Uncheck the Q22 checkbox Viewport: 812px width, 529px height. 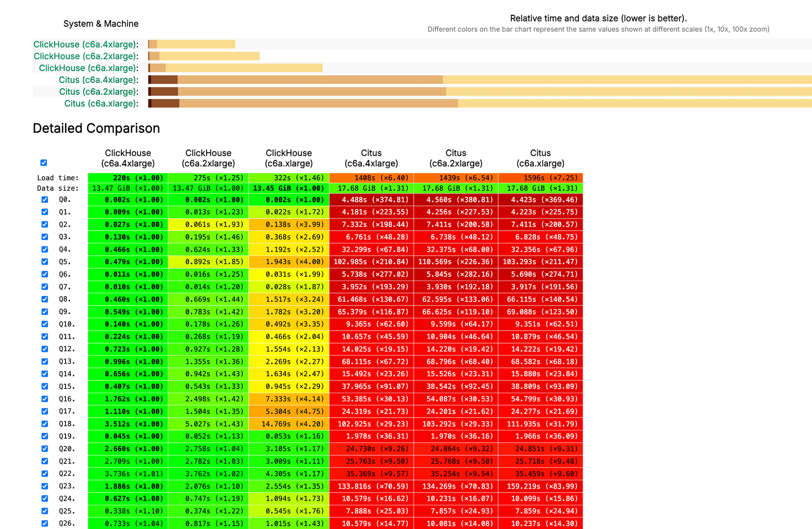click(44, 474)
